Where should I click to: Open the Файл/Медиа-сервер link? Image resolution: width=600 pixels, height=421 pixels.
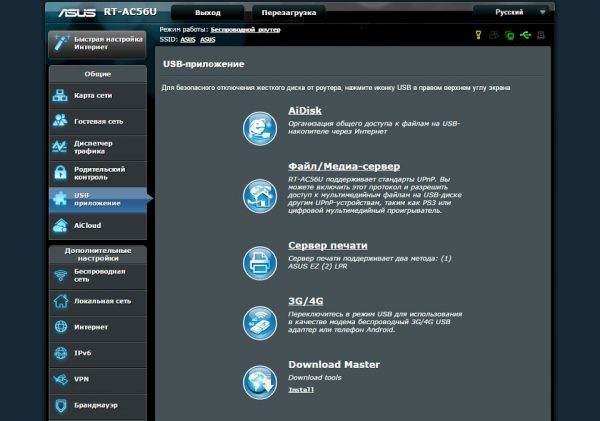(x=344, y=166)
